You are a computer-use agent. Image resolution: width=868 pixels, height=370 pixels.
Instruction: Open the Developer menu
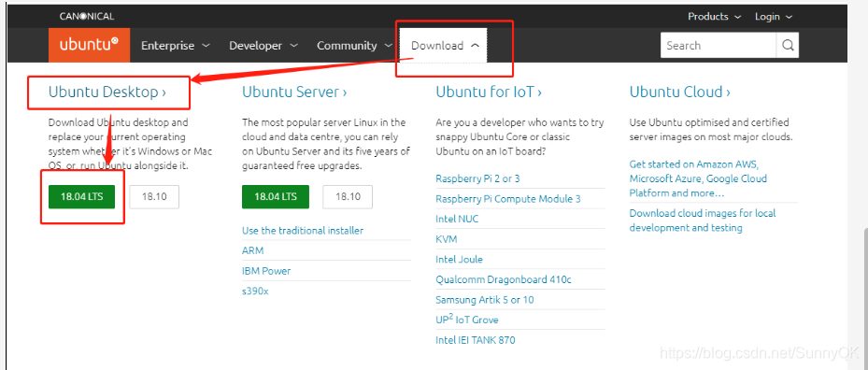(x=263, y=46)
